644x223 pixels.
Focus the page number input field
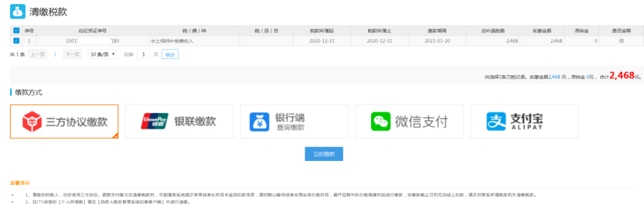tap(143, 54)
